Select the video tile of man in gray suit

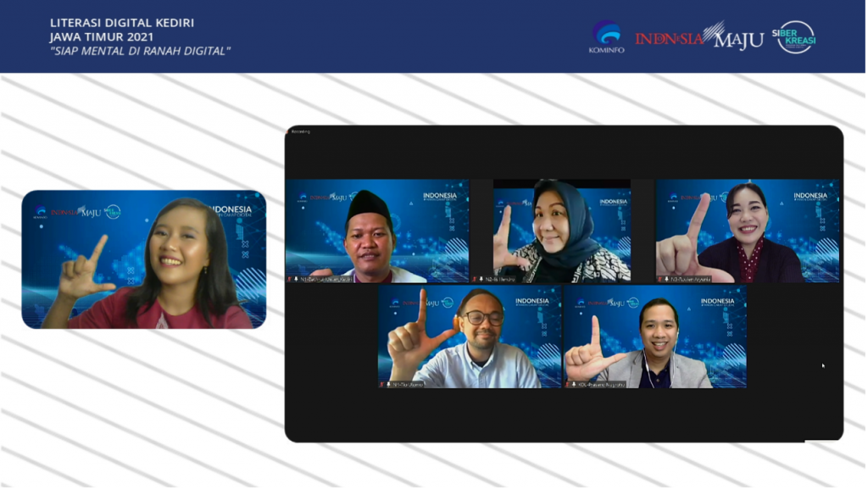pos(654,336)
